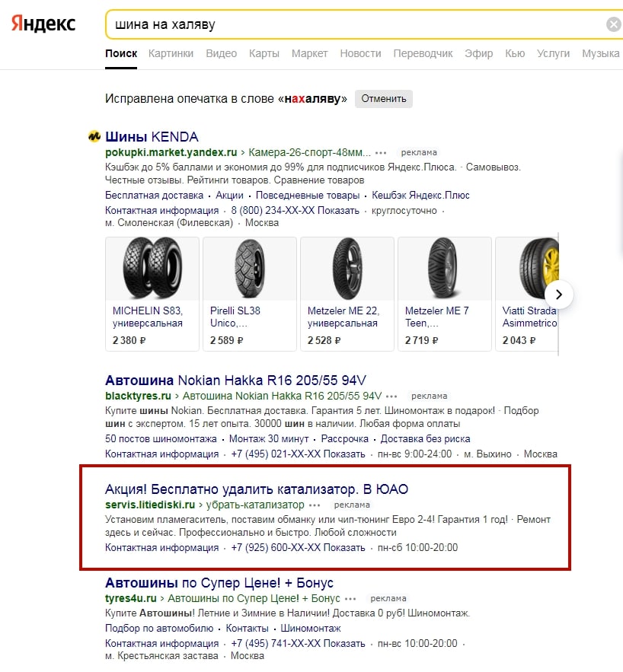Image resolution: width=623 pixels, height=672 pixels.
Task: Show the 8 (800) 234-XX-XX phone number
Action: pyautogui.click(x=295, y=211)
